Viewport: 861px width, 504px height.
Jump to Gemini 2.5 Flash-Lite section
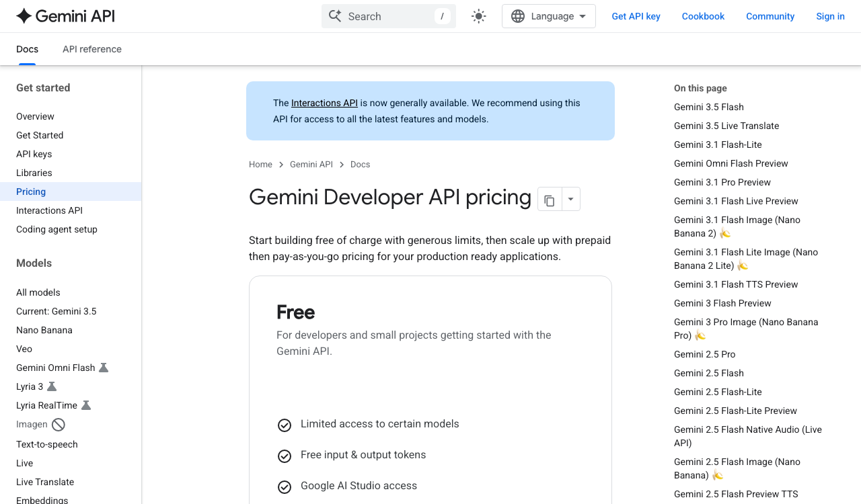tap(718, 392)
